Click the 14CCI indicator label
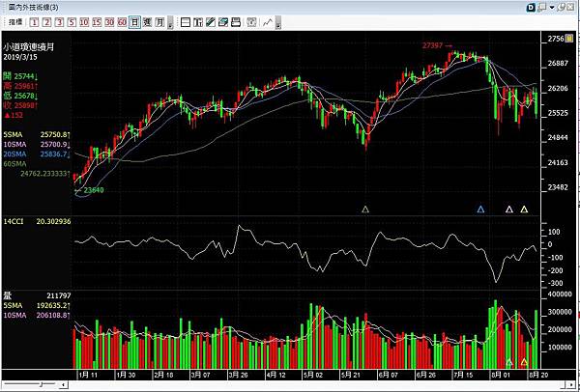 [x=13, y=222]
